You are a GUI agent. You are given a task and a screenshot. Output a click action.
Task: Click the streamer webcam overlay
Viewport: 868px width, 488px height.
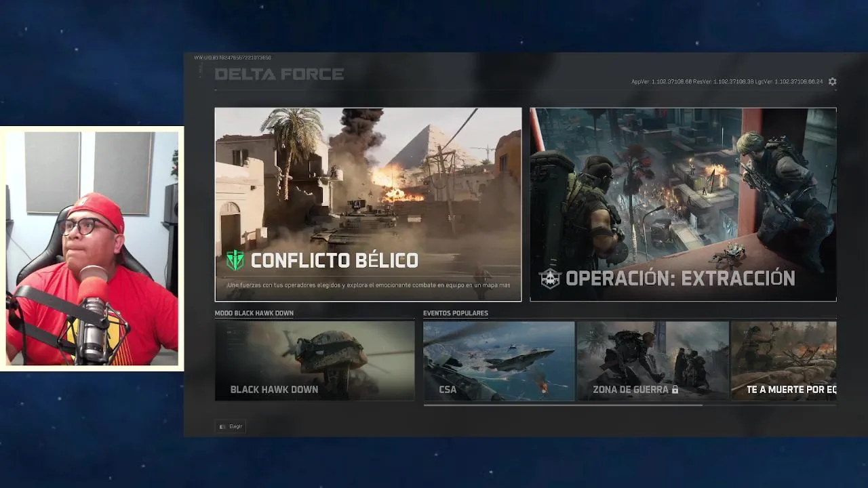(92, 249)
